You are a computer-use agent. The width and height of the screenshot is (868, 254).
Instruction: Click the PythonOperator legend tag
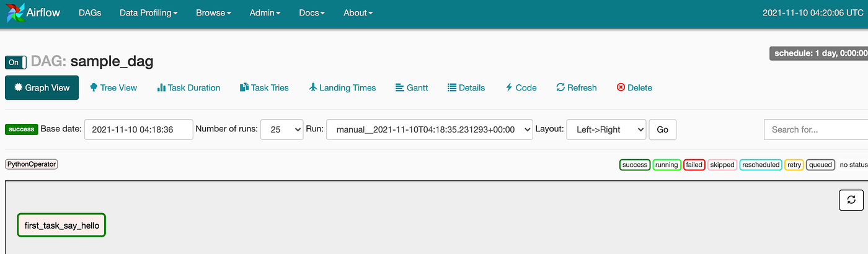pyautogui.click(x=32, y=164)
